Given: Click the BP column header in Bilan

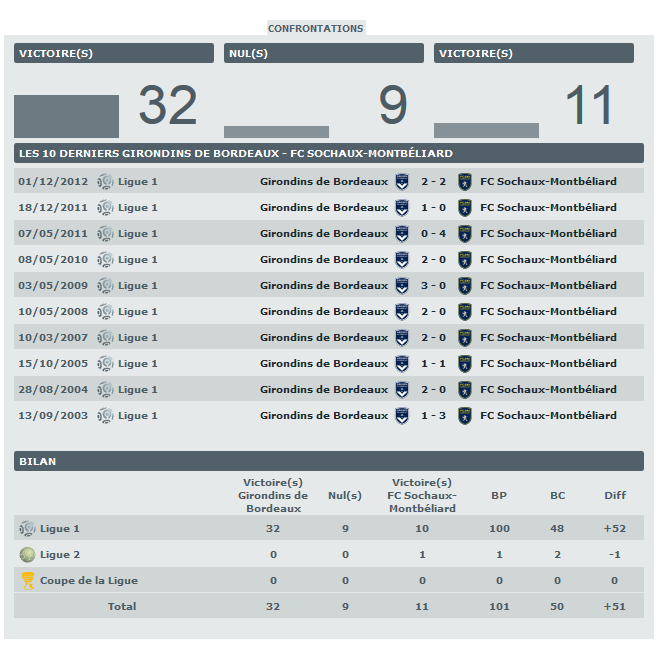Looking at the screenshot, I should tap(499, 496).
